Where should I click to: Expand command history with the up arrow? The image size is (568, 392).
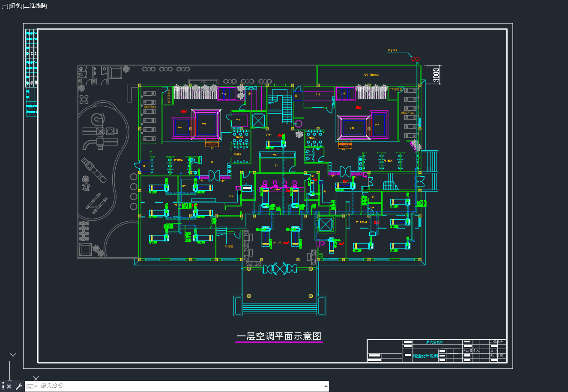point(326,386)
